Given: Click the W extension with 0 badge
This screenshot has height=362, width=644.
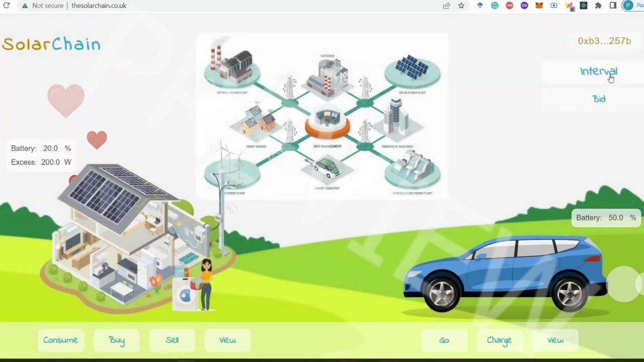Looking at the screenshot, I should coord(569,6).
